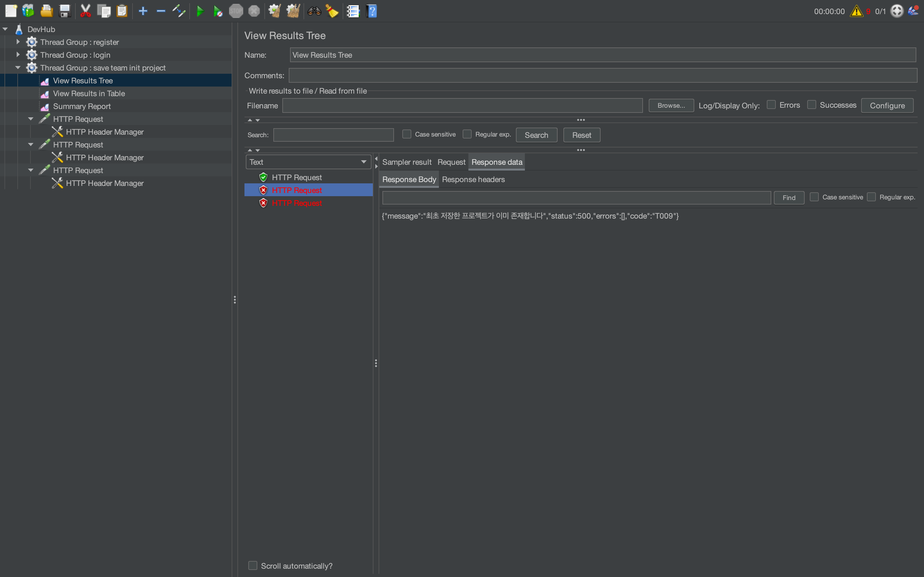Viewport: 924px width, 577px height.
Task: Select Summary Report in the tree
Action: (x=82, y=106)
